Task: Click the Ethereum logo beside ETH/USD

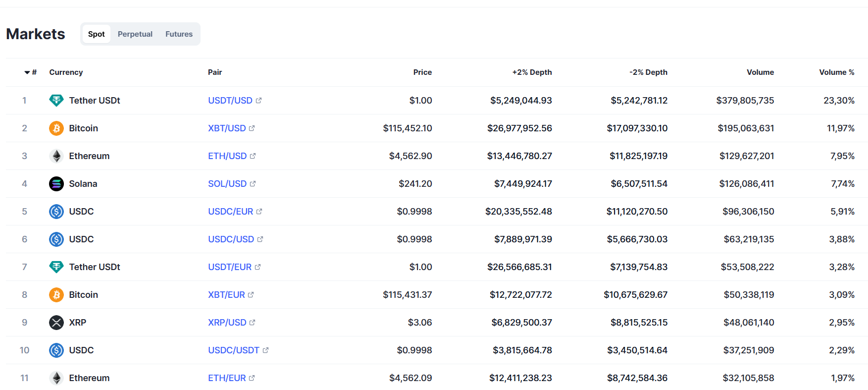Action: point(56,156)
